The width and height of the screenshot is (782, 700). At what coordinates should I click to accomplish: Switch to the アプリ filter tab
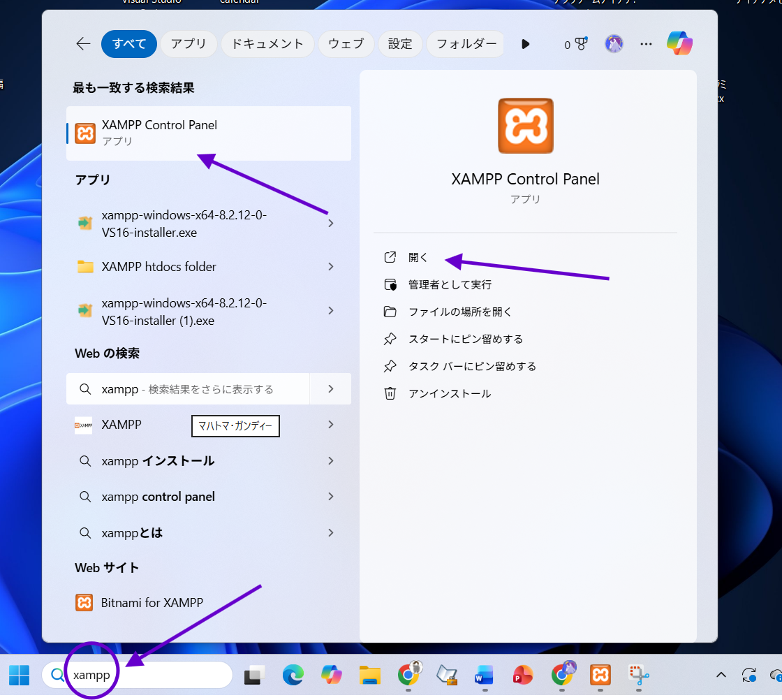pos(189,44)
